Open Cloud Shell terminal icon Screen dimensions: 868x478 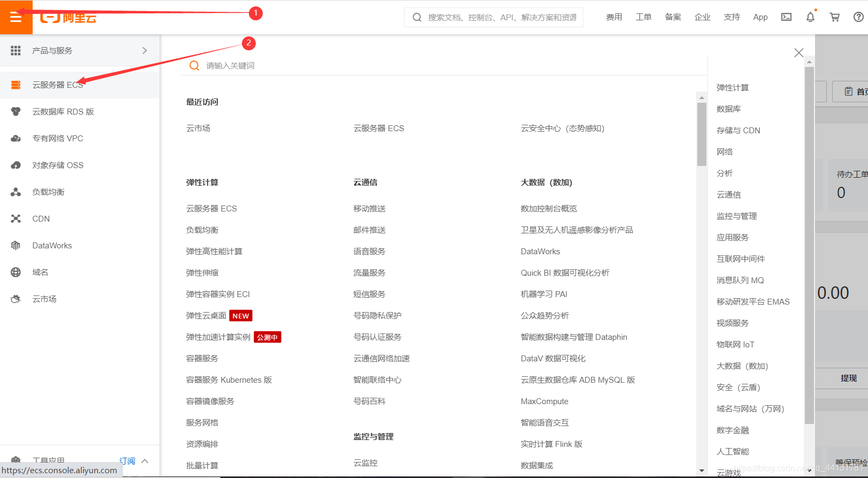pyautogui.click(x=786, y=17)
